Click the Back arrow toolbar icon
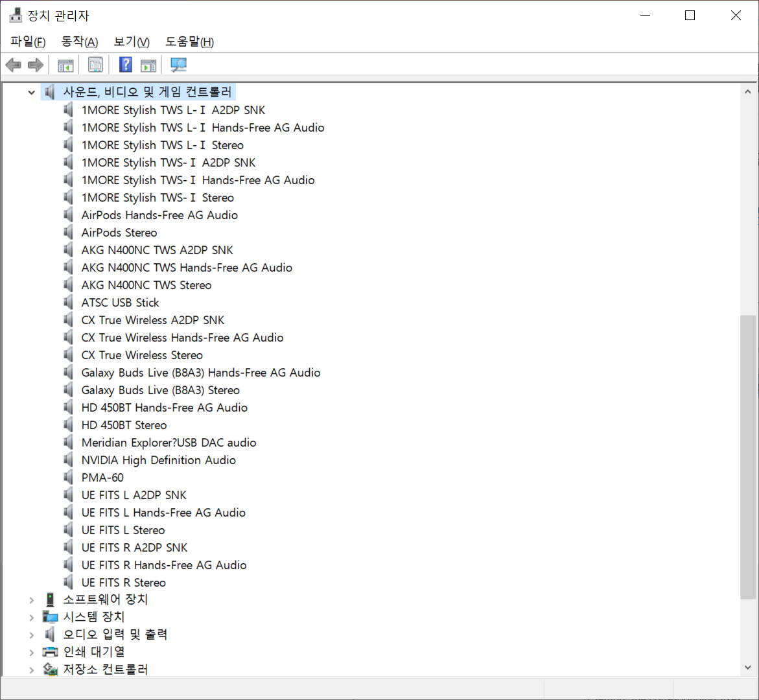Screen dimensions: 759x700 pyautogui.click(x=13, y=64)
